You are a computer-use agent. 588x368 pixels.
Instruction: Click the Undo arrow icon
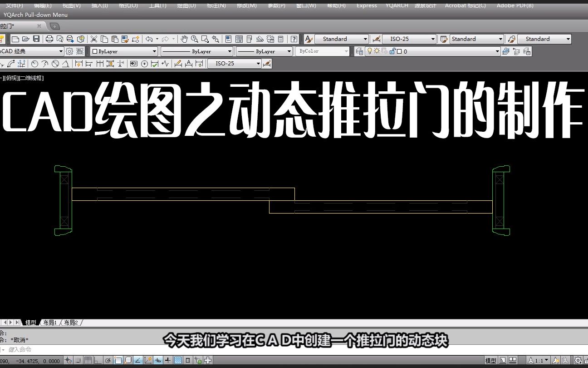click(x=149, y=39)
